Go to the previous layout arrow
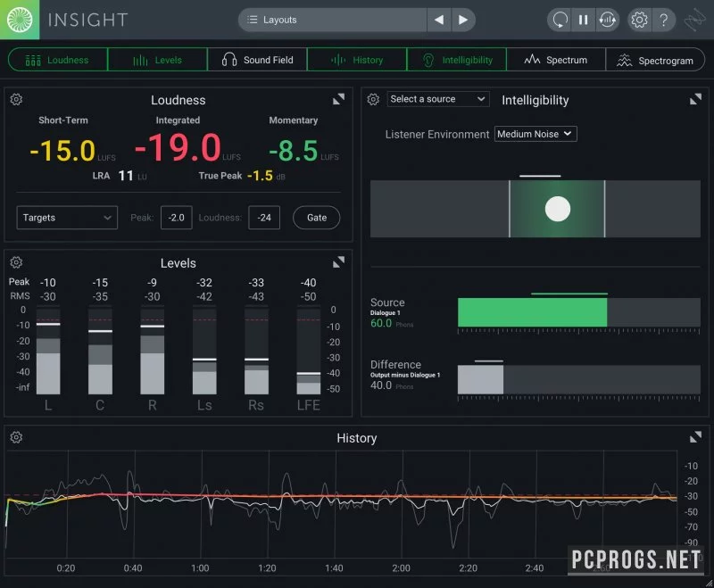The height and width of the screenshot is (588, 714). [x=439, y=20]
